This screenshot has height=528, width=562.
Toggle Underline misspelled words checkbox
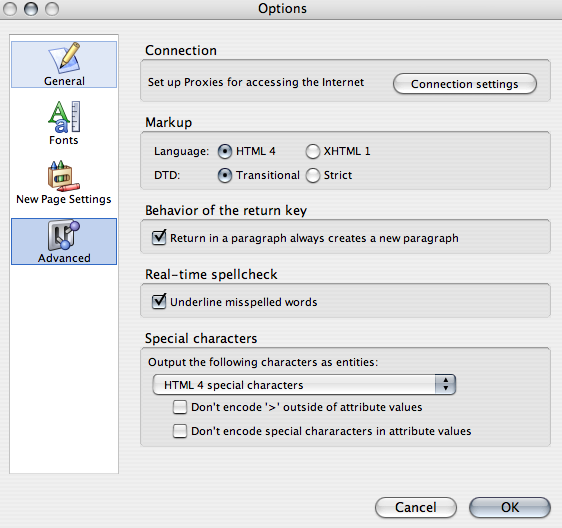pyautogui.click(x=159, y=301)
